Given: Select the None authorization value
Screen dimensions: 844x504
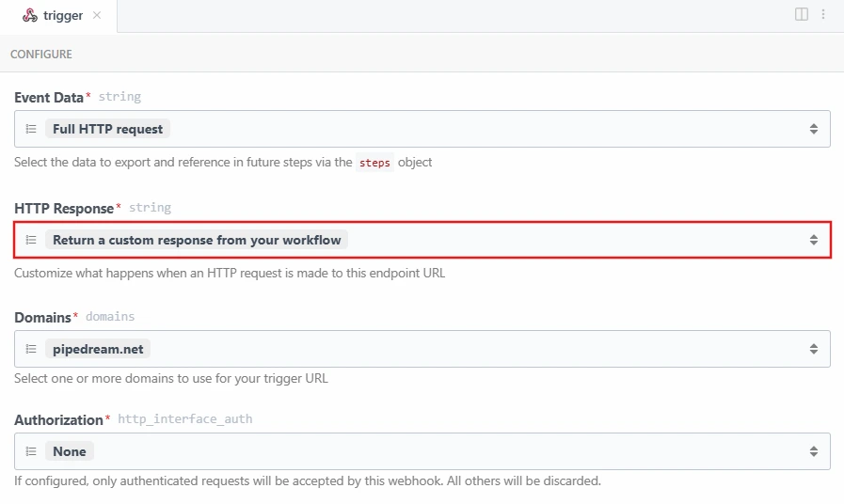Looking at the screenshot, I should tap(70, 451).
